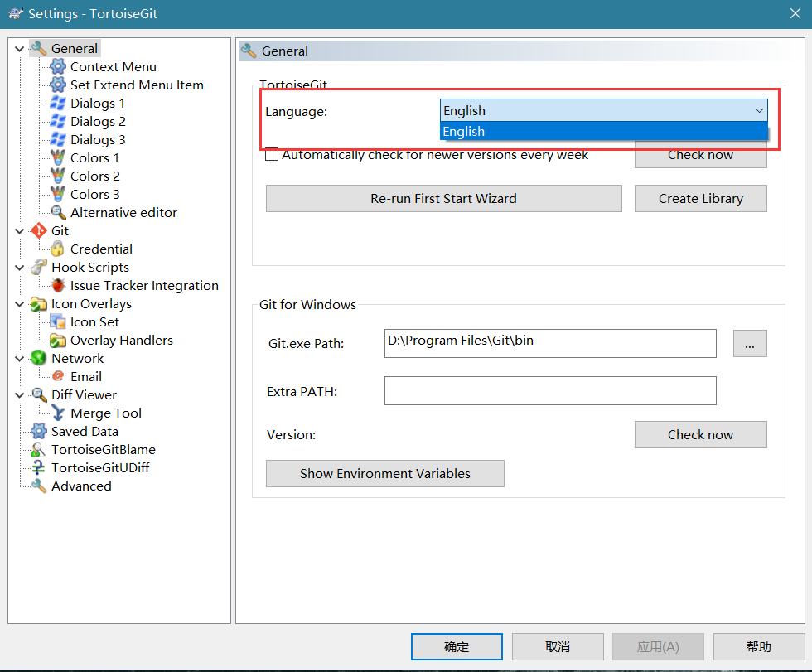
Task: Click the Overlay Handlers folder icon
Action: point(58,340)
